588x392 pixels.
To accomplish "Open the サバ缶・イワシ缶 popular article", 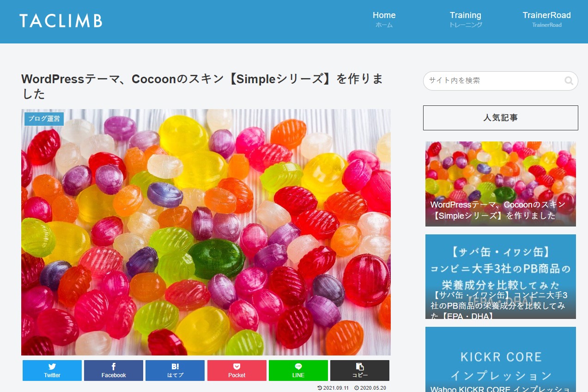I will [501, 276].
